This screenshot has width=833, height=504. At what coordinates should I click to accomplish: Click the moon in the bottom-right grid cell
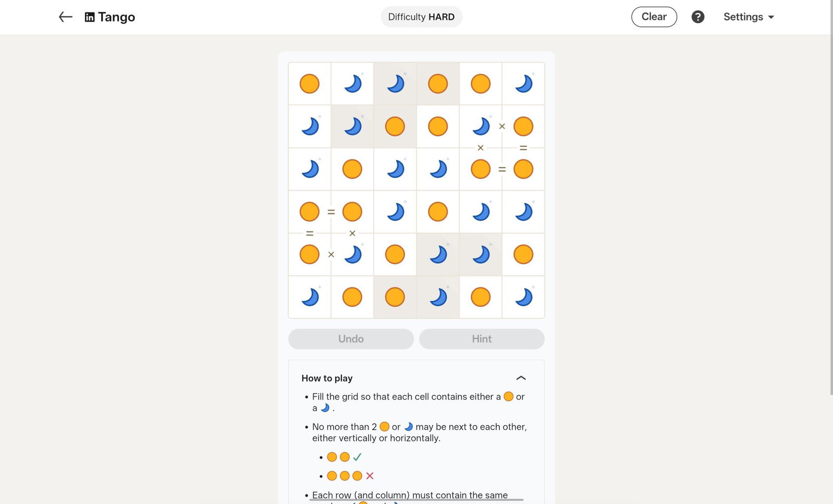coord(523,297)
